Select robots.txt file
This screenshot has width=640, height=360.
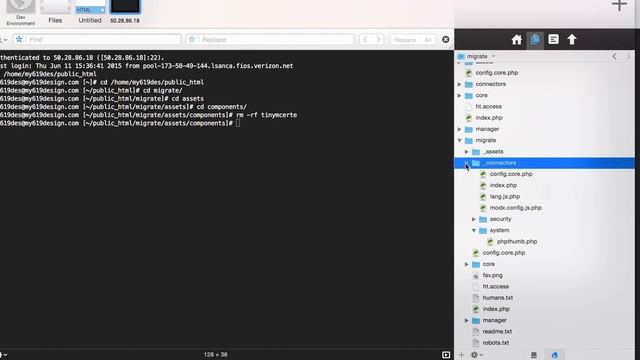[x=496, y=343]
